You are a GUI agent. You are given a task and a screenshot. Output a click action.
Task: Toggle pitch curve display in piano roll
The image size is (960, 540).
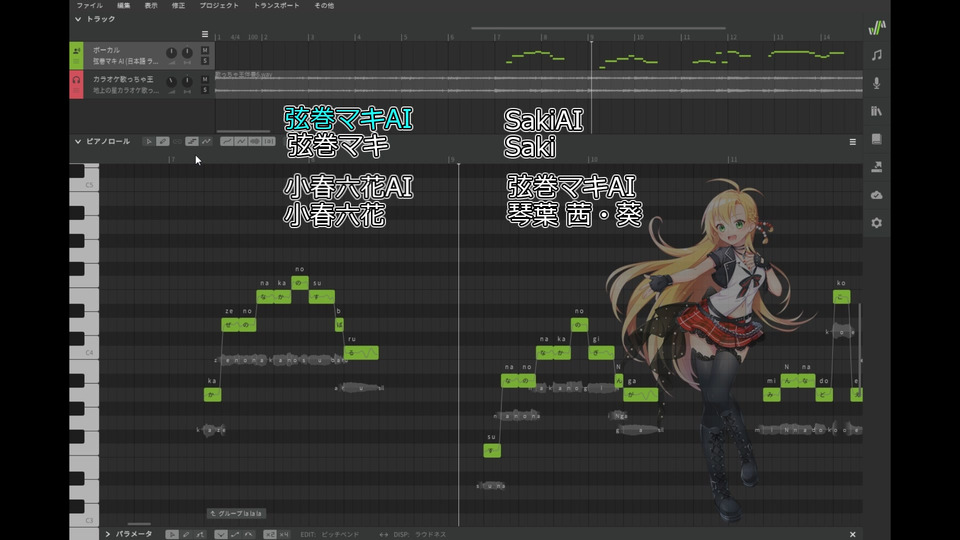pyautogui.click(x=241, y=141)
